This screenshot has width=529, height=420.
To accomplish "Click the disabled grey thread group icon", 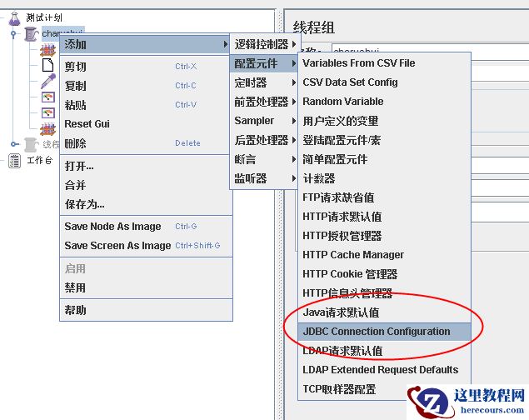I will pos(31,144).
